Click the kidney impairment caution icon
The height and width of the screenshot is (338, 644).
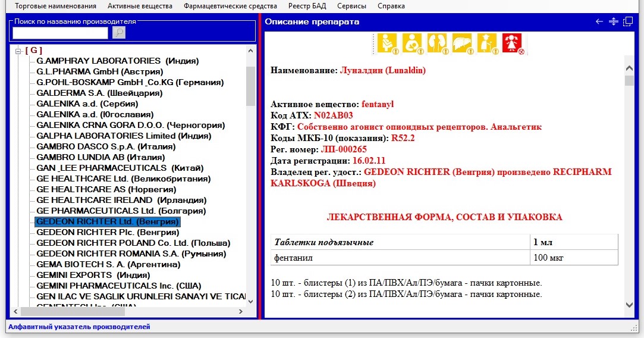point(438,43)
